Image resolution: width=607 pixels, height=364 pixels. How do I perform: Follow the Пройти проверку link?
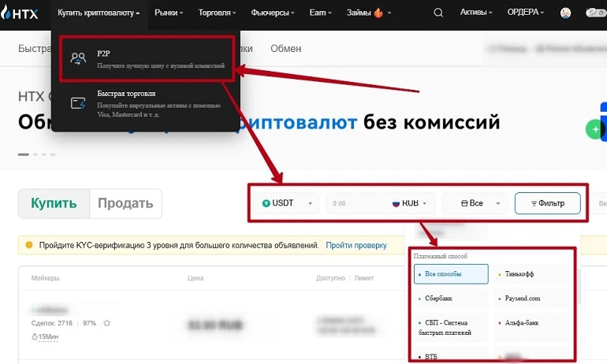tap(356, 245)
